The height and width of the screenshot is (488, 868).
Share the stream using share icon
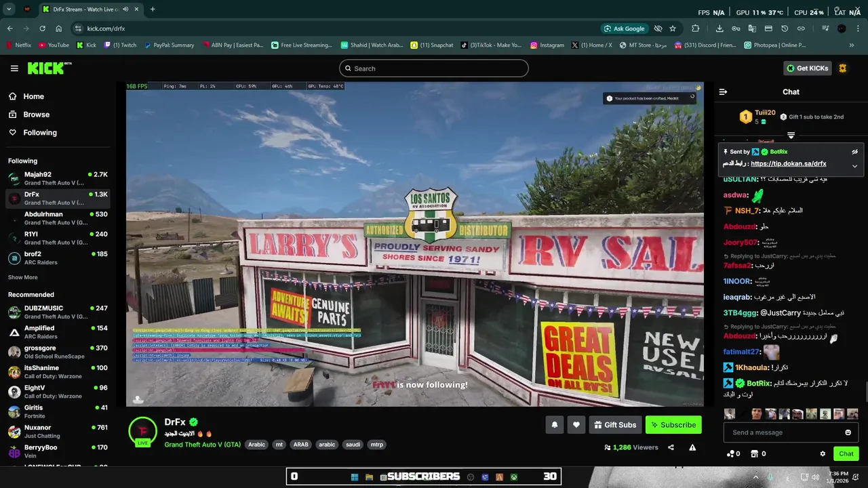pyautogui.click(x=671, y=447)
